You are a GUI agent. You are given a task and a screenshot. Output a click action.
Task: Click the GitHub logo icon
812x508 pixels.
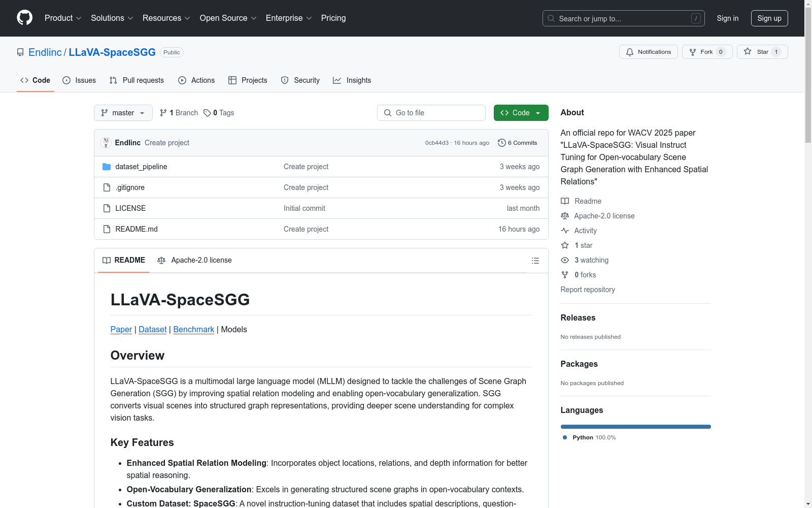tap(24, 18)
